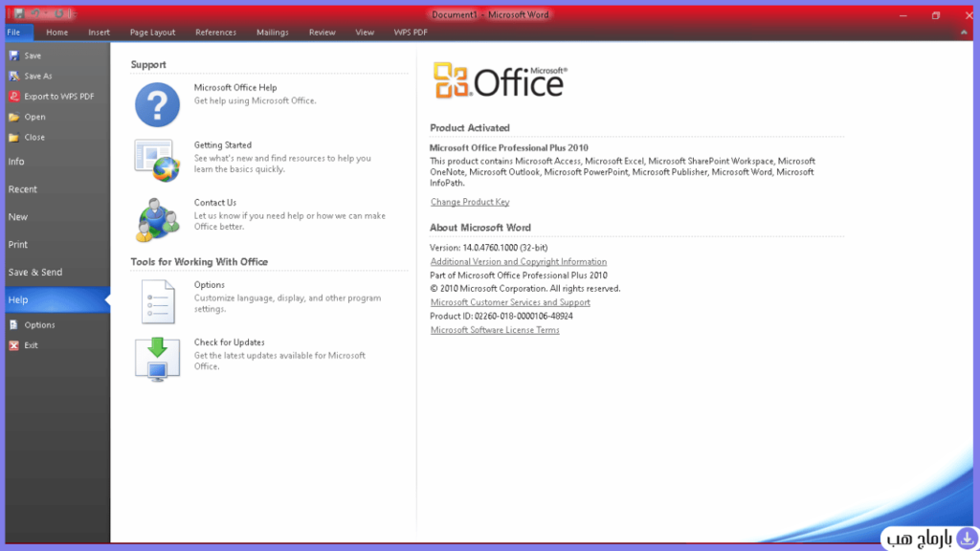The image size is (980, 551).
Task: Open Additional Version and Copyright Information link
Action: point(518,262)
